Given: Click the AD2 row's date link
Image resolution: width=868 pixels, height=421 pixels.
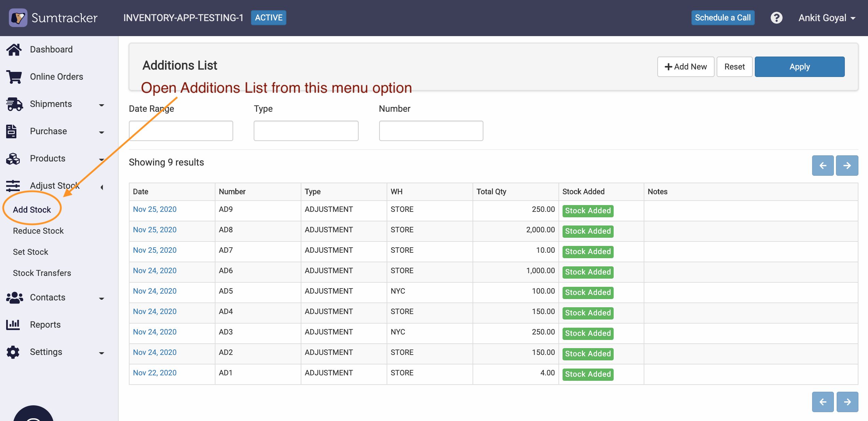Looking at the screenshot, I should pyautogui.click(x=155, y=353).
